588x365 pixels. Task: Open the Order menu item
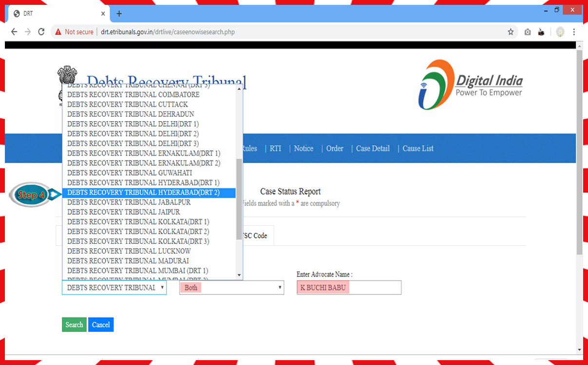335,148
